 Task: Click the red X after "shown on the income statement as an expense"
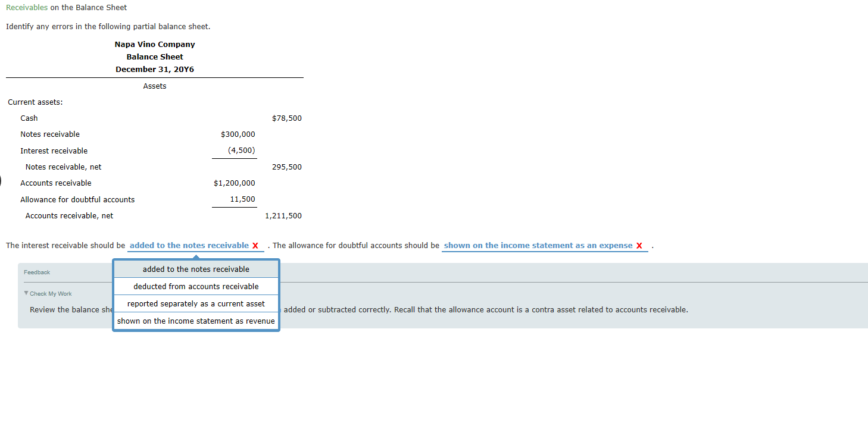(x=639, y=245)
